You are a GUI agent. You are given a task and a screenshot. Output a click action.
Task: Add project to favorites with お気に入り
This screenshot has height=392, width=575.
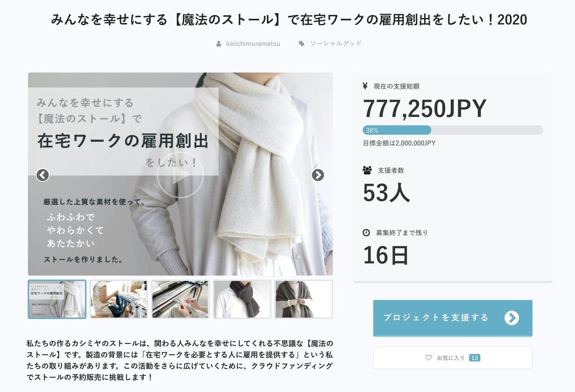coord(453,358)
